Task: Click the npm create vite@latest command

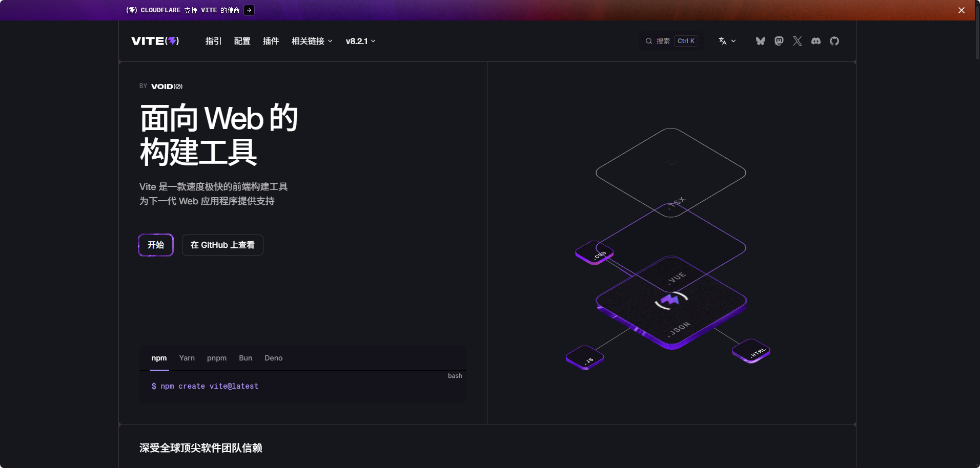Action: pyautogui.click(x=205, y=386)
